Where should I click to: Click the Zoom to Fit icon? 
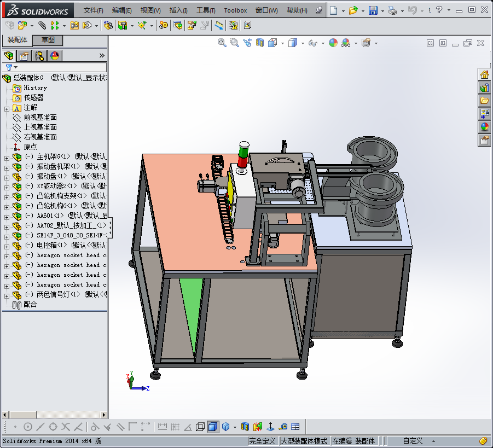(x=222, y=43)
